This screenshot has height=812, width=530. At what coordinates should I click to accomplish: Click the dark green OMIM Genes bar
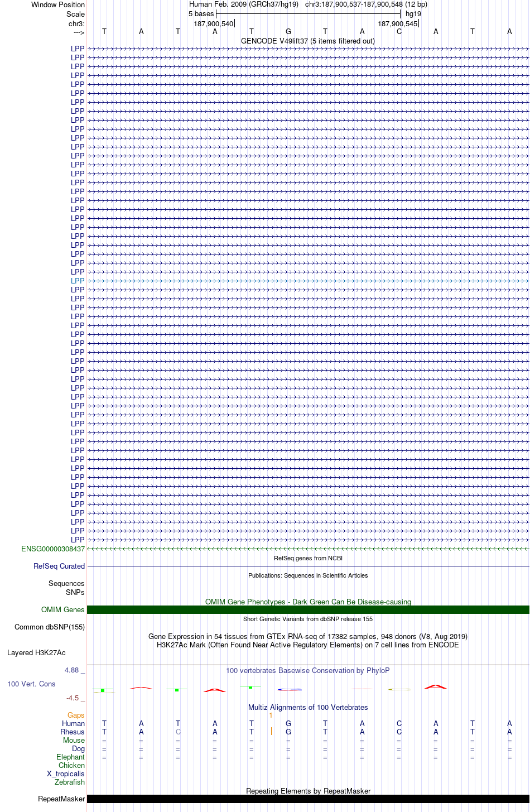pos(308,609)
